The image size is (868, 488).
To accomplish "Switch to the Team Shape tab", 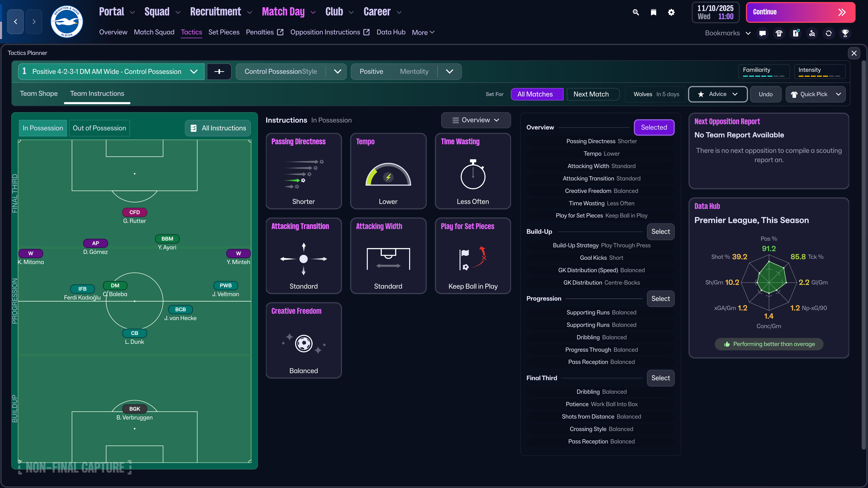I will click(x=39, y=94).
